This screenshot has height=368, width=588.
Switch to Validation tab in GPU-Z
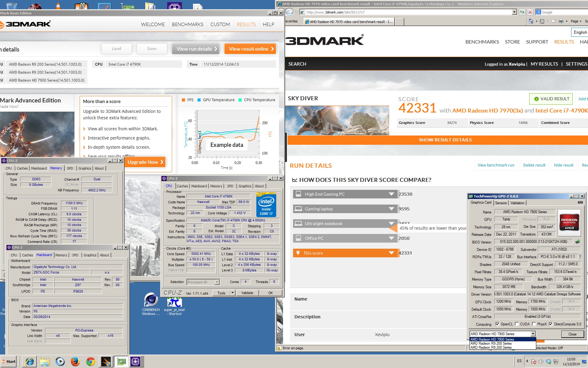click(x=517, y=203)
